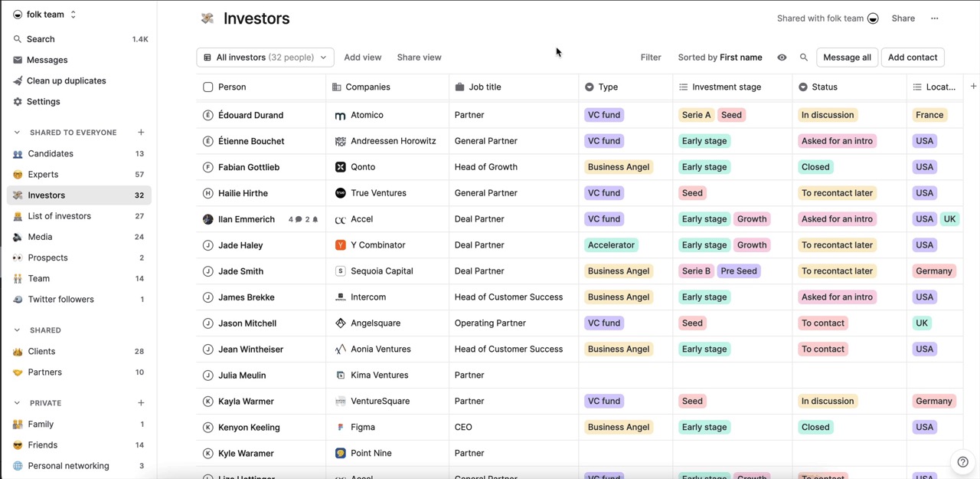Open Status column header menu
Viewport: 980px width, 479px height.
[x=850, y=87]
